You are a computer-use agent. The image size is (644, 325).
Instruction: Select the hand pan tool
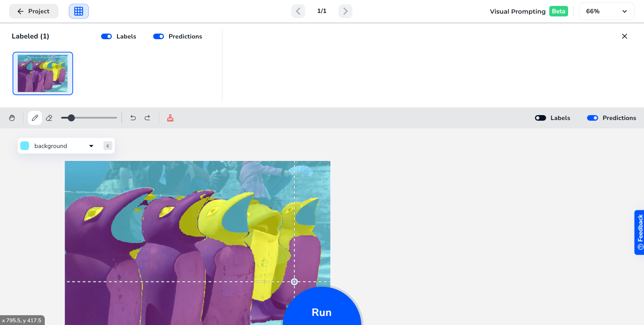[12, 118]
